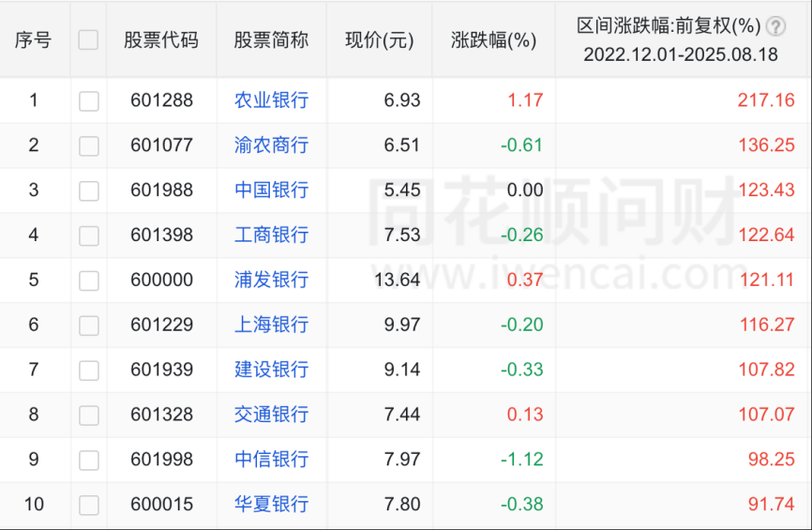Click the interval gain value 121.11
Screen dimensions: 812x530
tap(766, 280)
